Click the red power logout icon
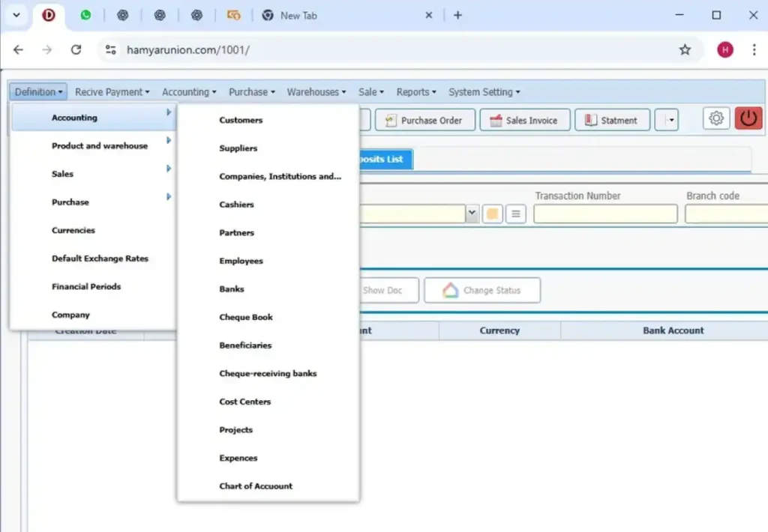 748,118
